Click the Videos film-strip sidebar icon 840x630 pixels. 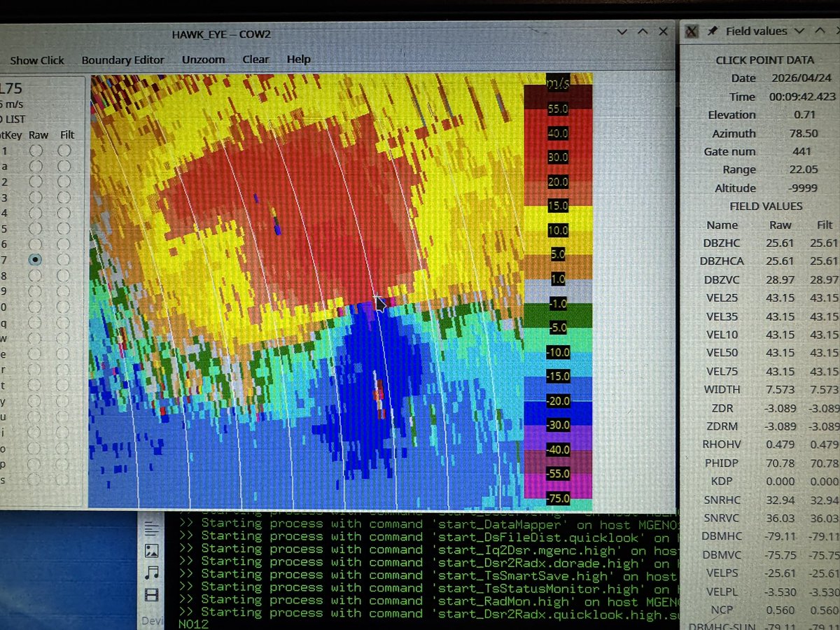pos(152,595)
